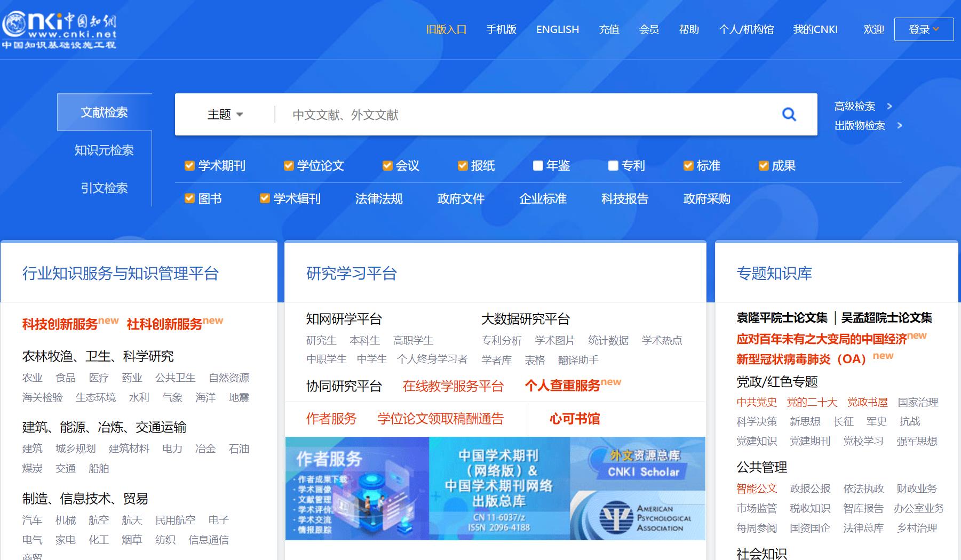Switch to the 引文检索 tab
This screenshot has width=961, height=560.
tap(104, 188)
